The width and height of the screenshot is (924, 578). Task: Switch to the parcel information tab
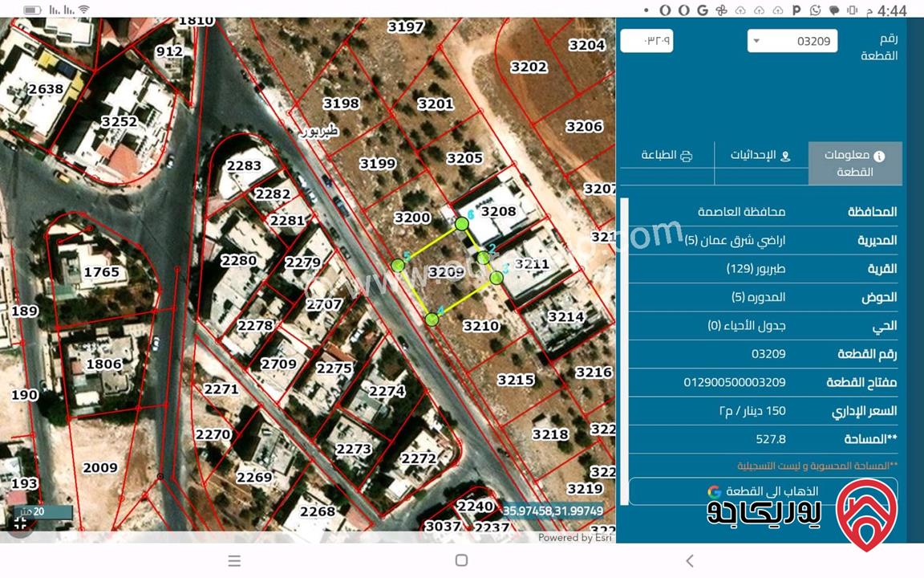pos(855,164)
